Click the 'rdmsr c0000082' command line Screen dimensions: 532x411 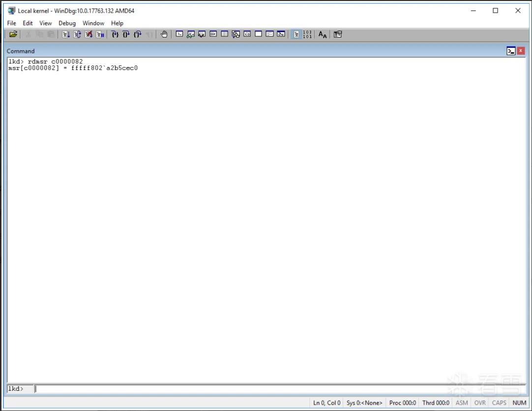[x=45, y=62]
